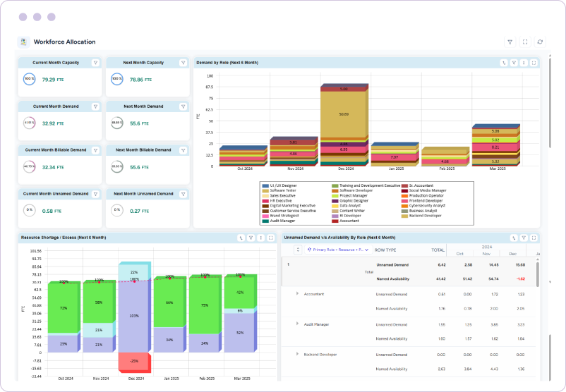This screenshot has width=566, height=392.
Task: Toggle Sr. Accountant legend entry
Action: point(417,185)
